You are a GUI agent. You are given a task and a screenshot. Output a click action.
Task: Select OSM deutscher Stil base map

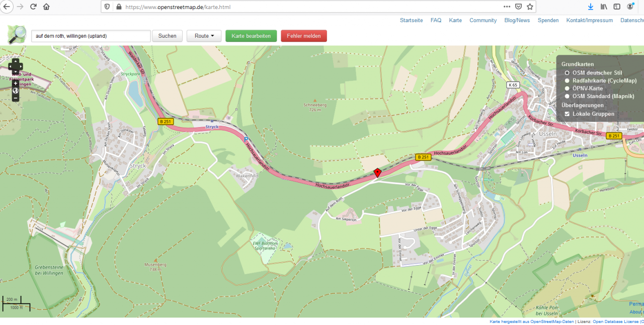(567, 73)
